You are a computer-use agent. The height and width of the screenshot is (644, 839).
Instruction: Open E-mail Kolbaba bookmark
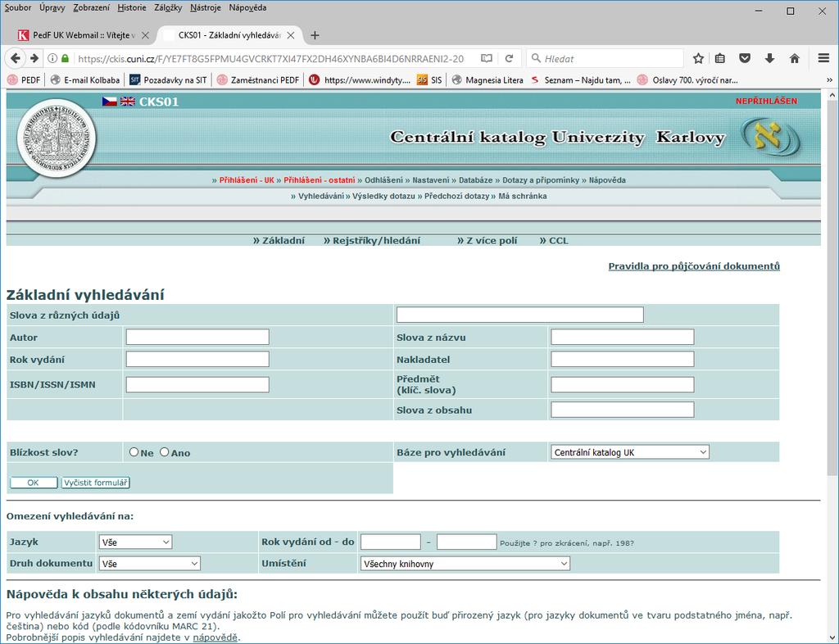point(85,80)
